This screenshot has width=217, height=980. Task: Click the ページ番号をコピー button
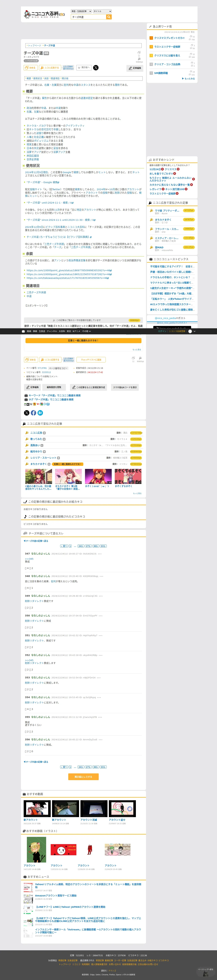tap(58, 368)
